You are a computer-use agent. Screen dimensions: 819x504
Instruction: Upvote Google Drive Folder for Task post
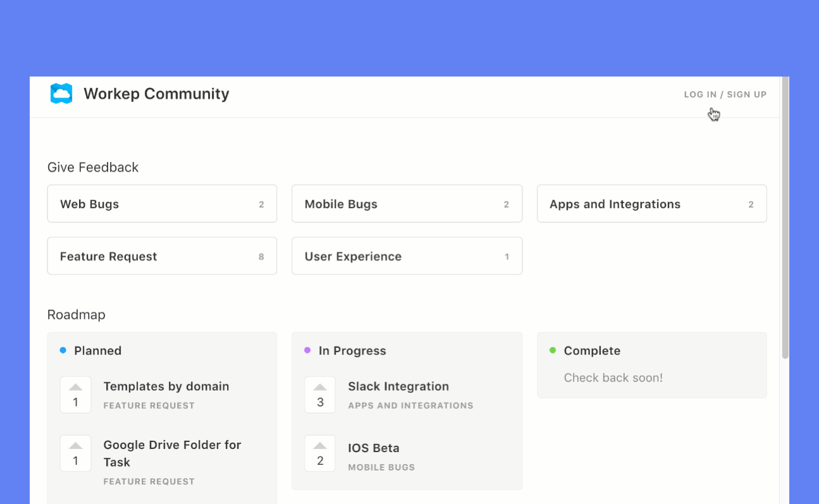click(76, 453)
